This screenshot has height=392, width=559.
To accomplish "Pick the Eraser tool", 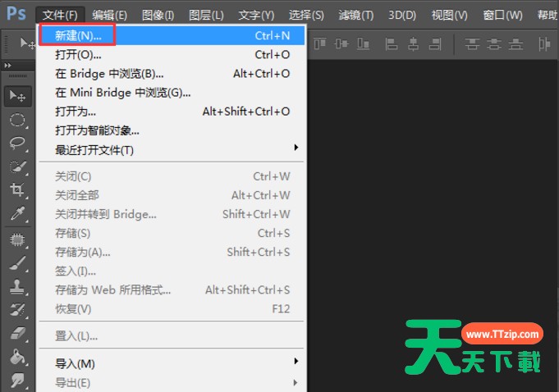I will [x=17, y=334].
